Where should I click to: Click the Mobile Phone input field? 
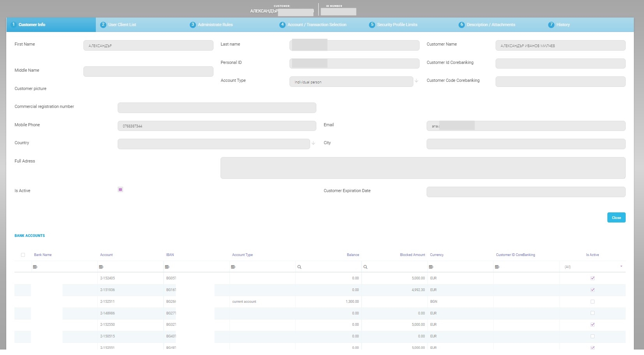click(217, 126)
